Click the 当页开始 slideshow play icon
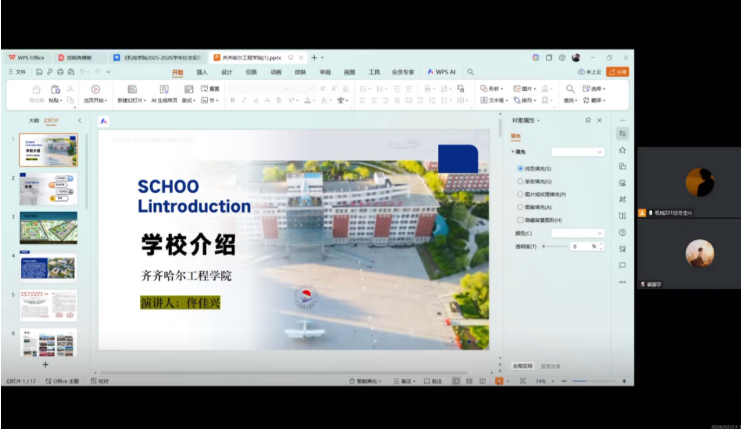Viewport: 741px width, 429px height. 95,89
